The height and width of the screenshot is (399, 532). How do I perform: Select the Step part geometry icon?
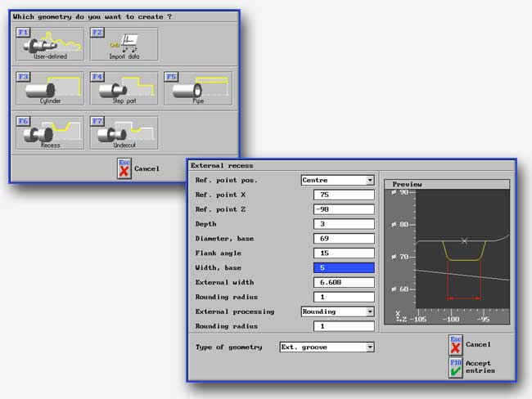click(124, 88)
